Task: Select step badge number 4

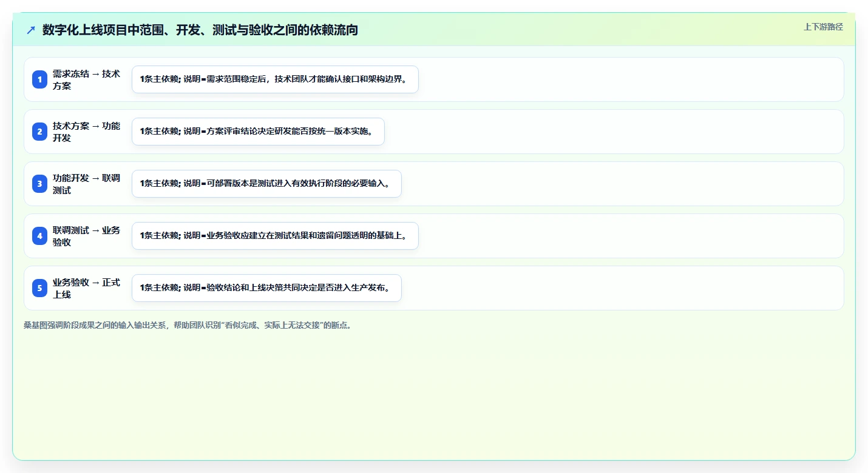Action: click(x=39, y=236)
